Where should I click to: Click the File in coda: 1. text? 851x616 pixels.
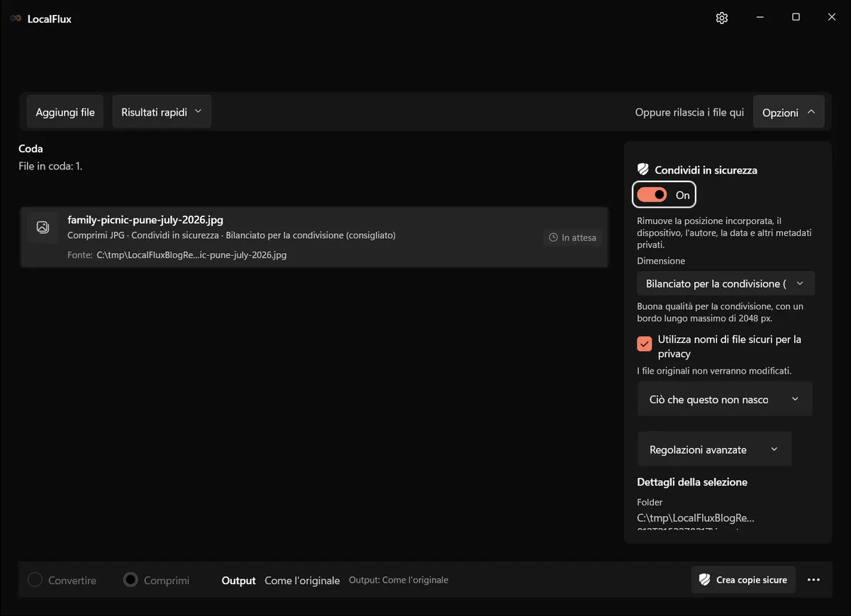[50, 166]
